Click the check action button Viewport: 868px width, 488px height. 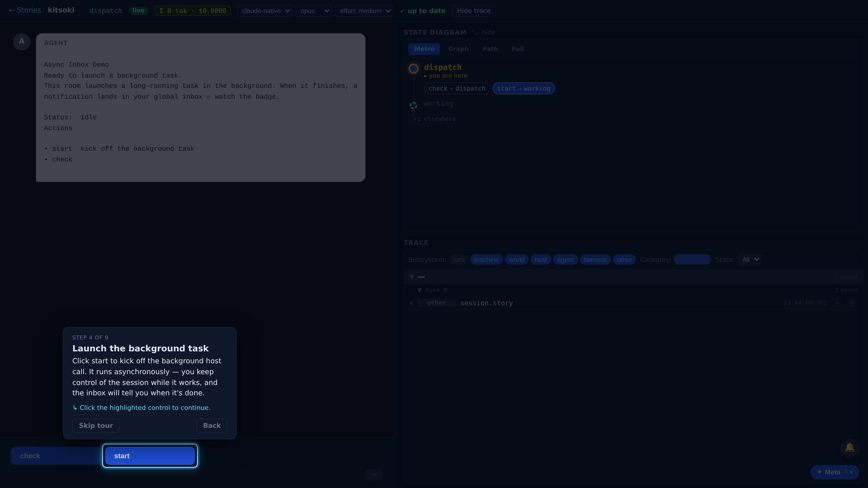click(x=56, y=456)
